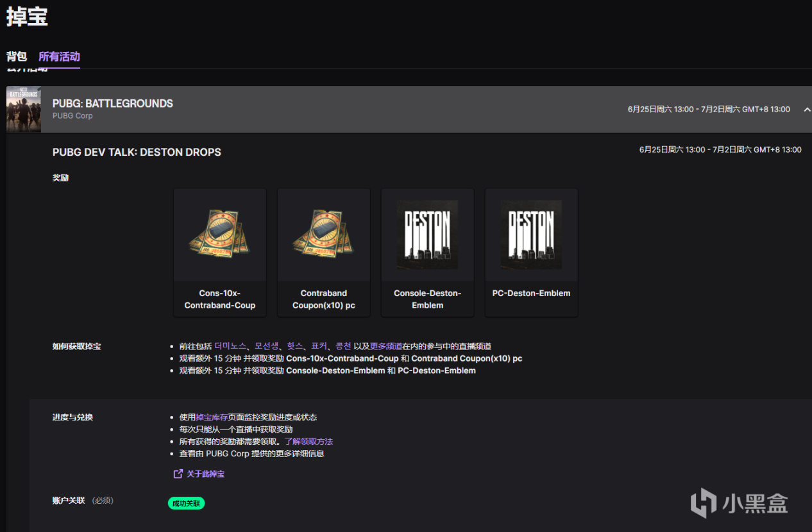Viewport: 812px width, 532px height.
Task: Click the date range beside DESTON DROPS title
Action: (x=720, y=150)
